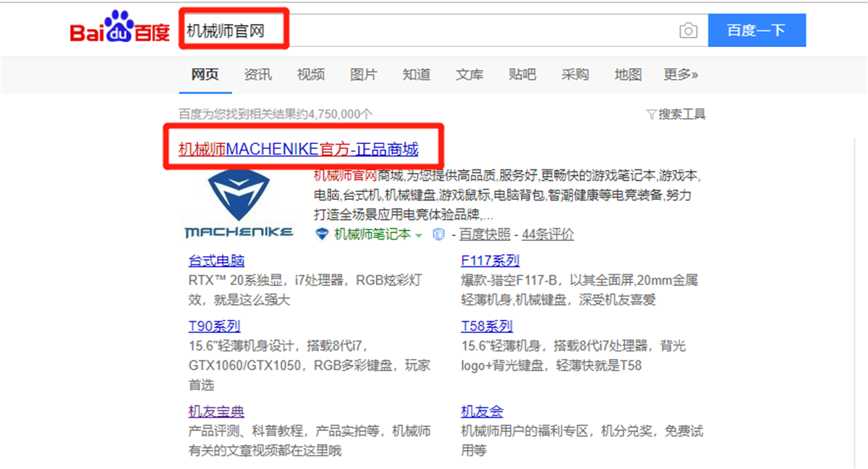Open result 机械师MACHENIKE官方-正品商城

pos(298,150)
